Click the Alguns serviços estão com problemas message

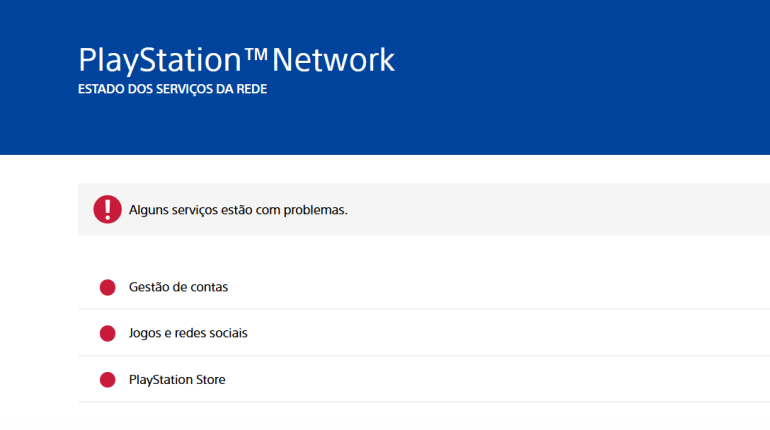pyautogui.click(x=238, y=210)
